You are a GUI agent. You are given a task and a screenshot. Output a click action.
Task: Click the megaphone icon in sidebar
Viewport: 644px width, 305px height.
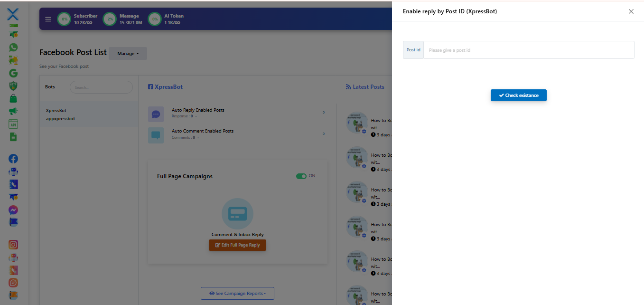point(13,111)
